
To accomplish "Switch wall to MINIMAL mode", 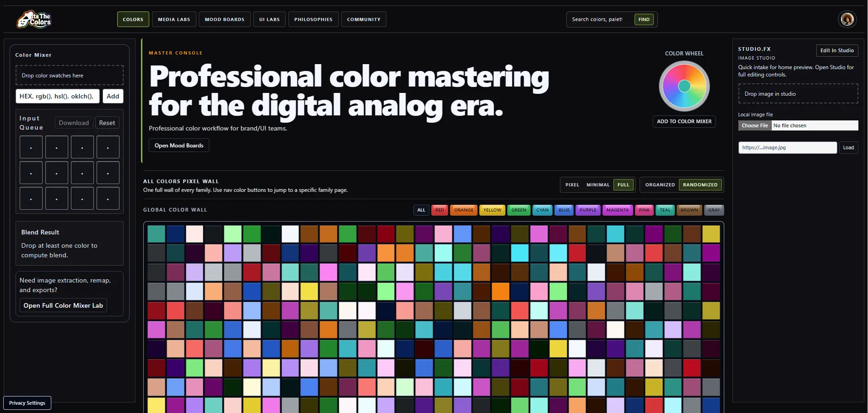I will (598, 185).
